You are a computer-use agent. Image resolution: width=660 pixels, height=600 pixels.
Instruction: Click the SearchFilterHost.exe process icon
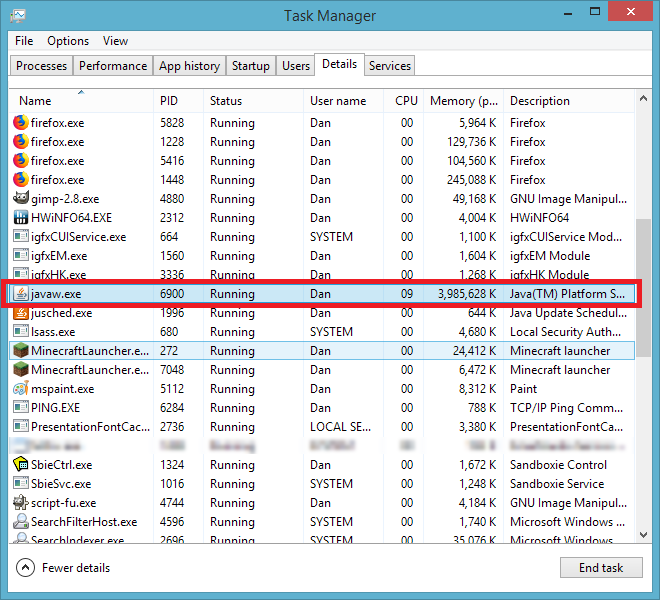tap(21, 522)
